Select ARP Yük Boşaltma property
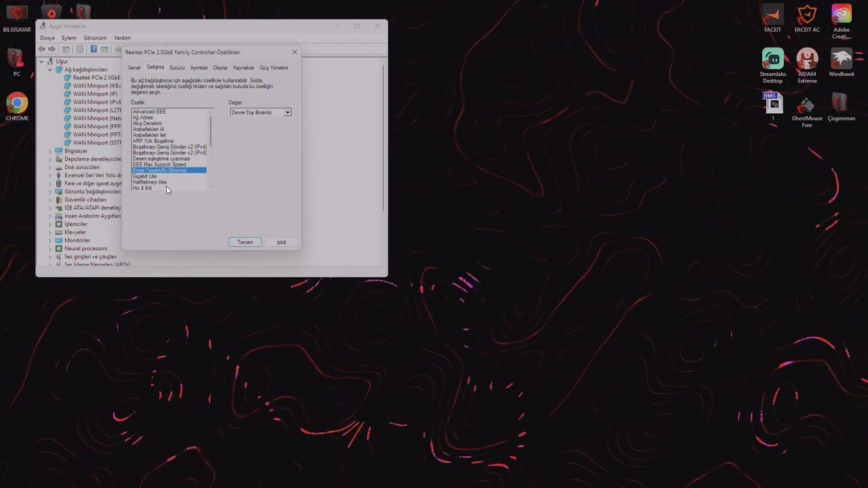868x488 pixels. point(153,141)
